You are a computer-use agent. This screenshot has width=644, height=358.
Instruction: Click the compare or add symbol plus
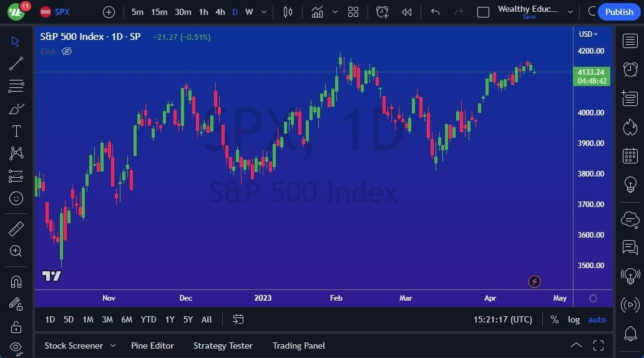coord(109,12)
